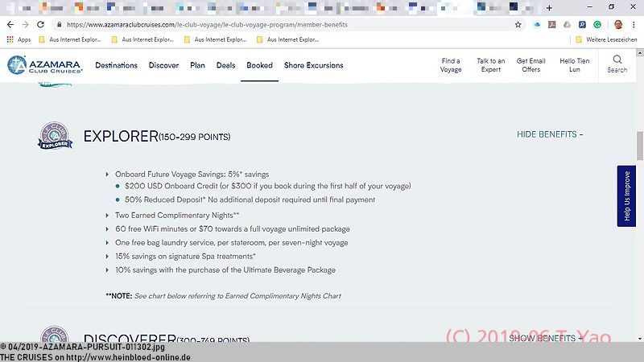Open the user profile avatar
Screen dimensions: 644x362
[x=618, y=25]
